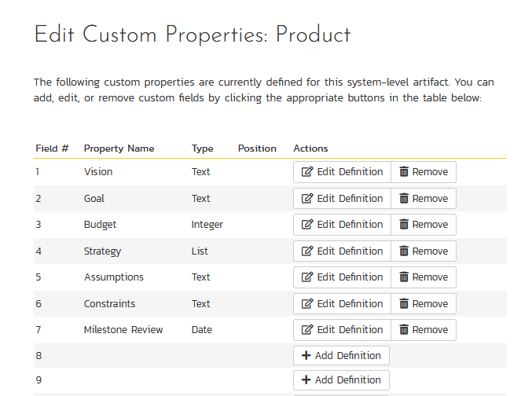Click the edit icon for Milestone Review

307,330
